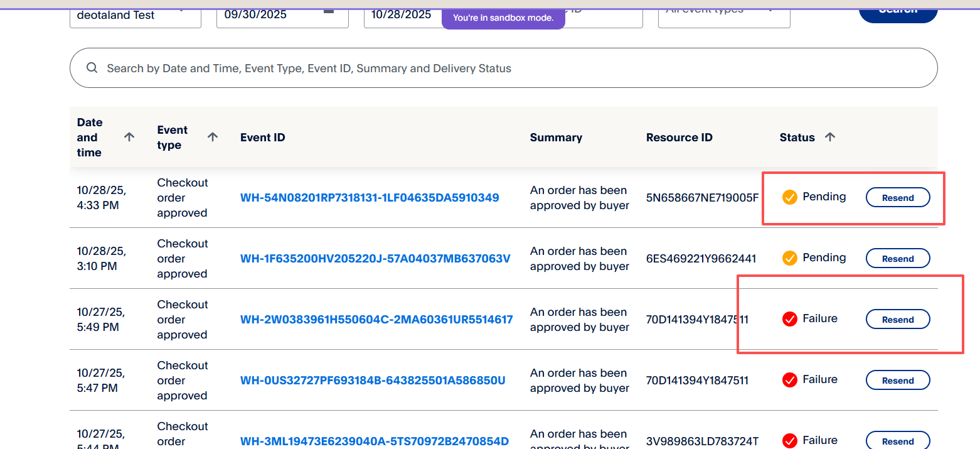Image resolution: width=980 pixels, height=449 pixels.
Task: Sort by Status column arrow
Action: coord(830,137)
